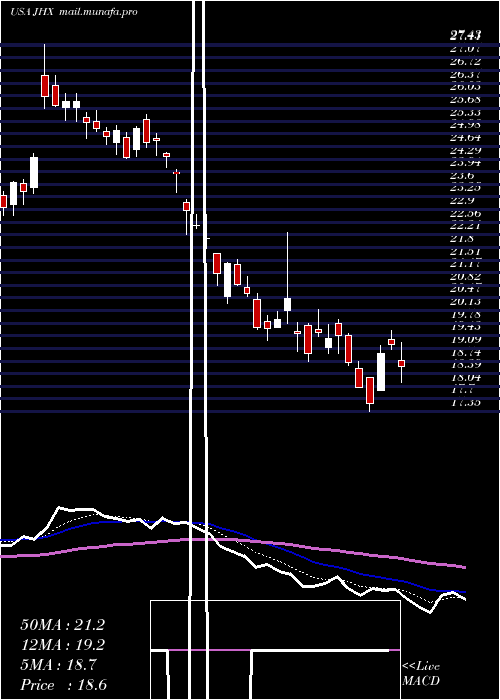Viewport: 500px width, 700px height.
Task: Click the mail.munafa.pro watermark text
Action: click(97, 12)
